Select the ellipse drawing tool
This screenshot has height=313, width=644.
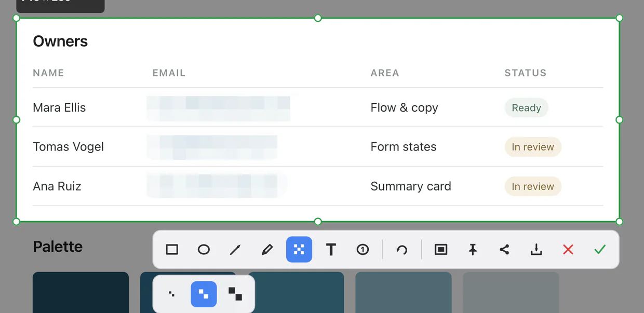click(204, 250)
